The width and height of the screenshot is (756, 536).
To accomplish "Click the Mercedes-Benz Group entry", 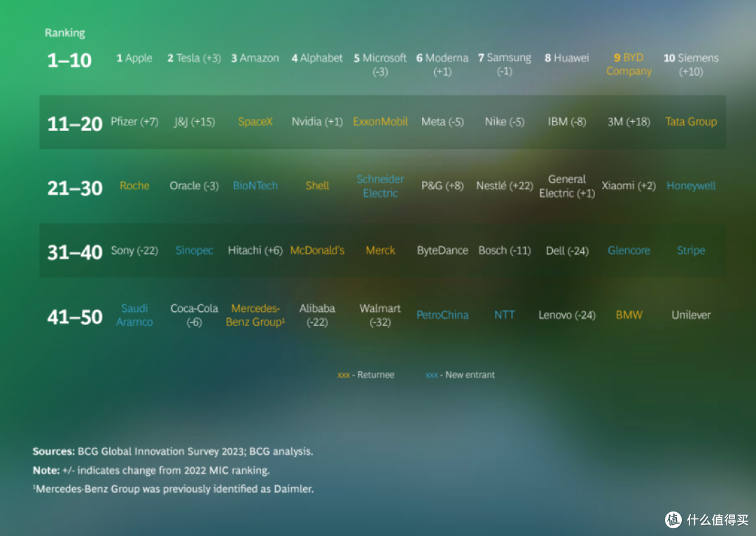I will coord(255,315).
